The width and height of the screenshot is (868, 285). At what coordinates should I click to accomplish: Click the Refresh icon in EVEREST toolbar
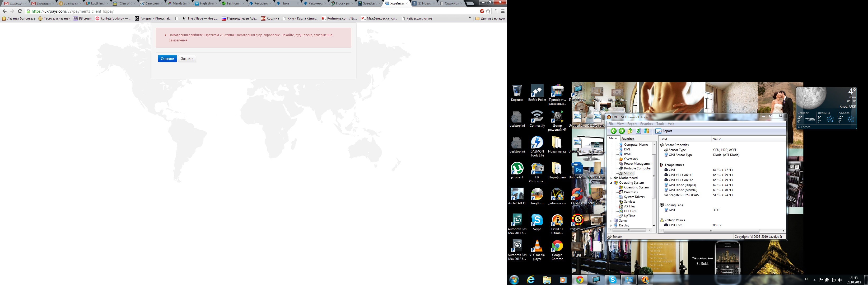(638, 131)
